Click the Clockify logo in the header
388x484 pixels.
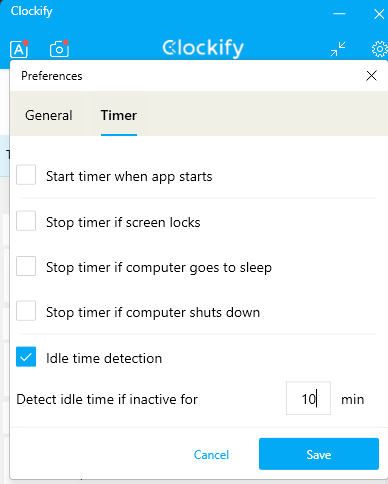pos(203,49)
